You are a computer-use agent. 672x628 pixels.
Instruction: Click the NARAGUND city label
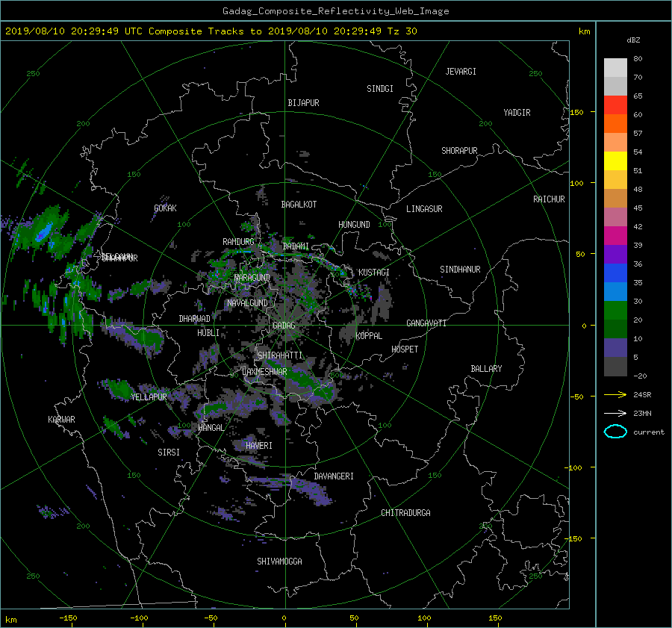coord(252,278)
